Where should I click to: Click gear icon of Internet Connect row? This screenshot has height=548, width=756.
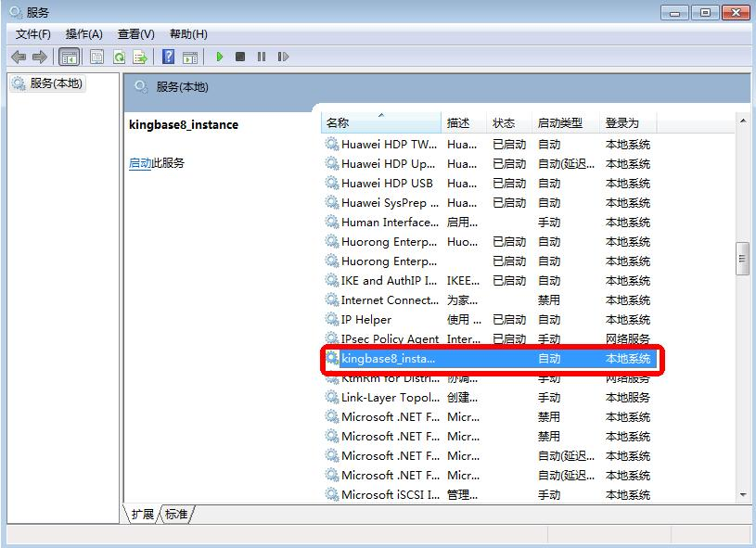pyautogui.click(x=332, y=299)
